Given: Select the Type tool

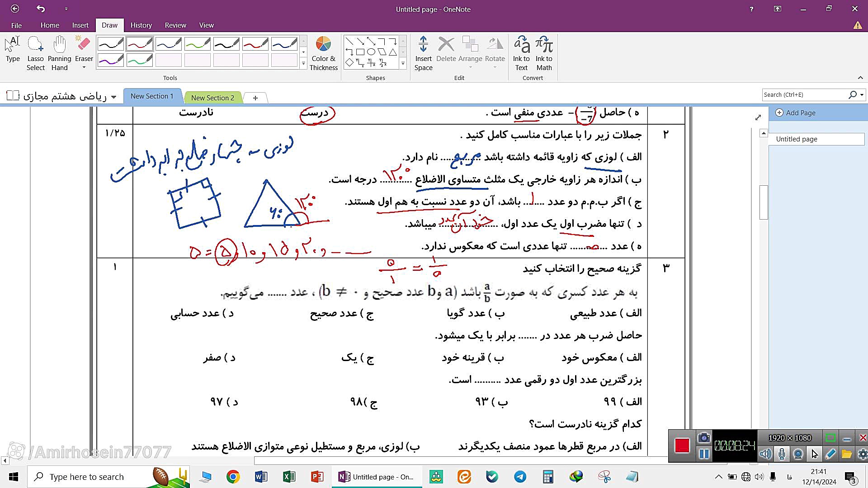Looking at the screenshot, I should [13, 50].
